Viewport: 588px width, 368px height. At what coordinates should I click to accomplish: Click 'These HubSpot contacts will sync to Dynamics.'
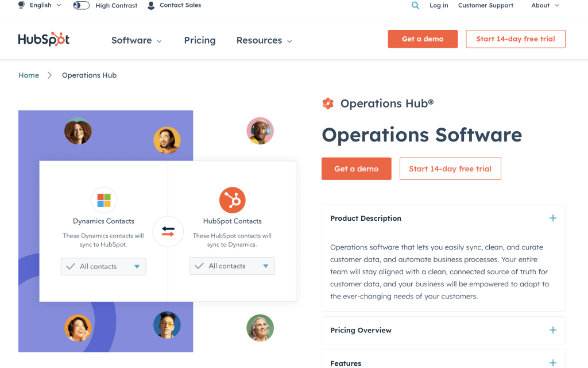click(232, 240)
